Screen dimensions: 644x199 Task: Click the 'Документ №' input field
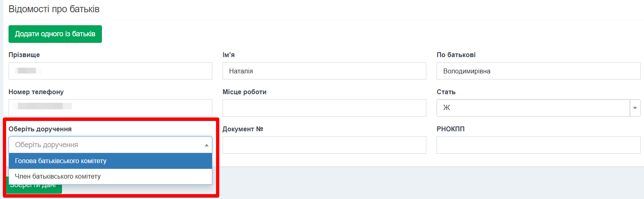tap(324, 145)
